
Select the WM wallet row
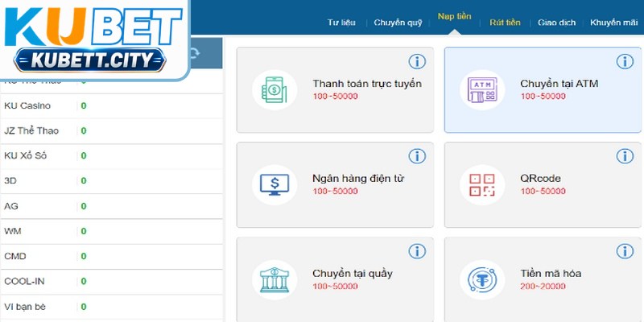click(x=111, y=231)
